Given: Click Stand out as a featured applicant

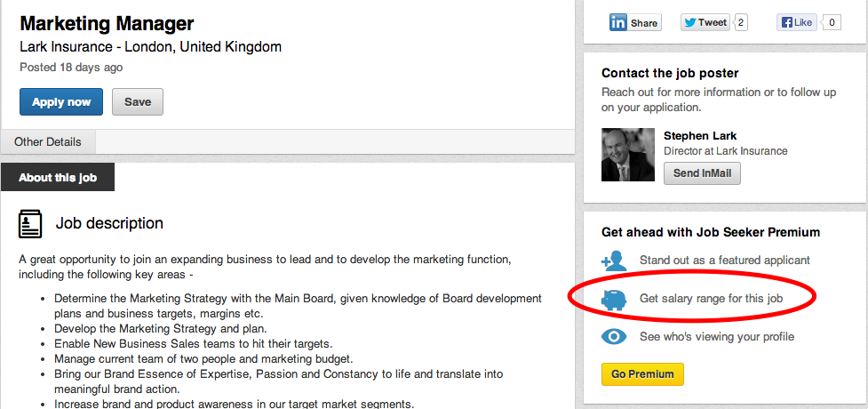Looking at the screenshot, I should [x=724, y=261].
